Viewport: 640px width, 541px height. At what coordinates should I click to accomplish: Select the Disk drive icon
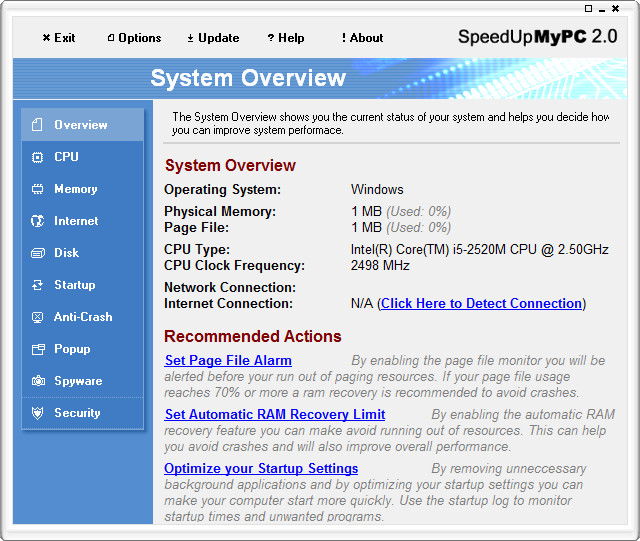pyautogui.click(x=37, y=253)
